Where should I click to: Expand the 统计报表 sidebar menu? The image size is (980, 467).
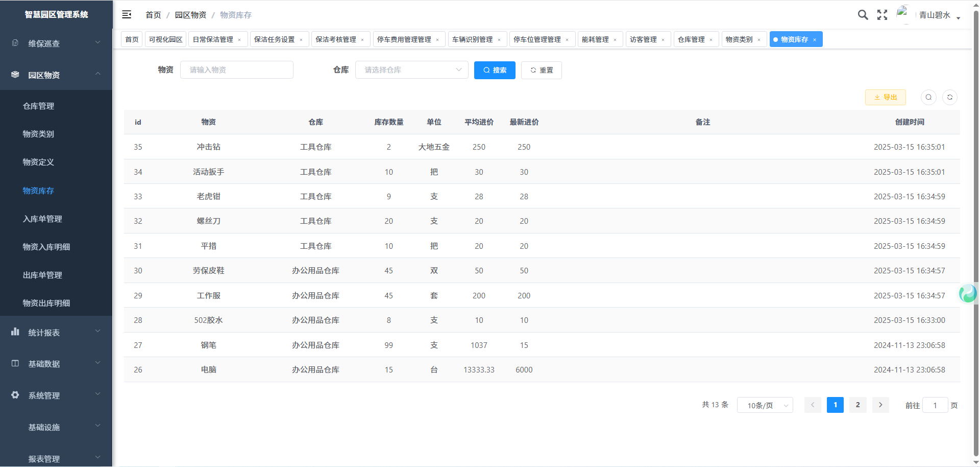tap(56, 333)
